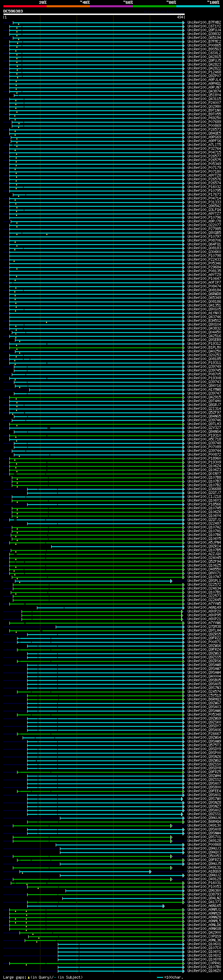This screenshot has width=223, height=980.
Task: Select the UniRef100_Q39832 hit label
Action: tap(204, 34)
